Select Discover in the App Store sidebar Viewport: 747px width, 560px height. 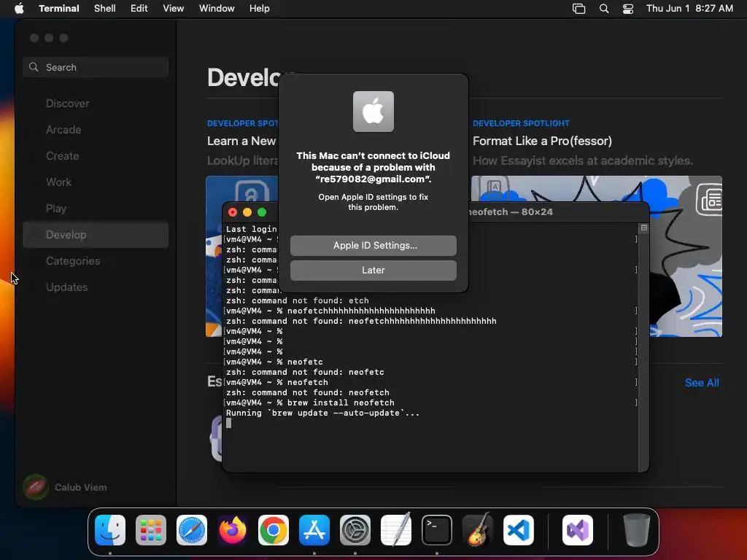pyautogui.click(x=96, y=104)
